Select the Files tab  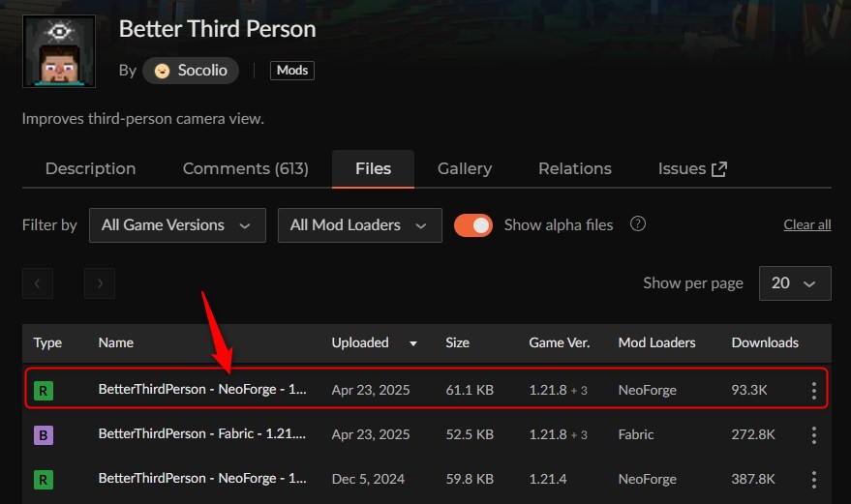tap(373, 168)
